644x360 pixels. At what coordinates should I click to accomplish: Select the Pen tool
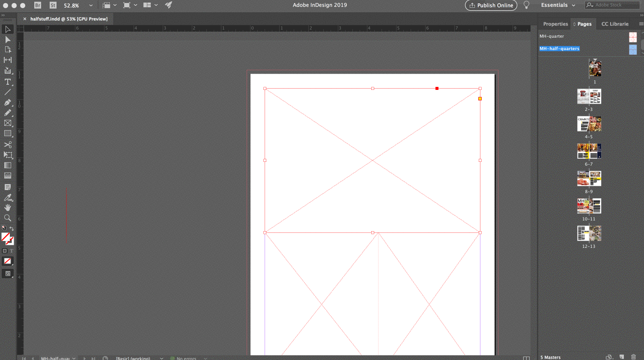(8, 102)
